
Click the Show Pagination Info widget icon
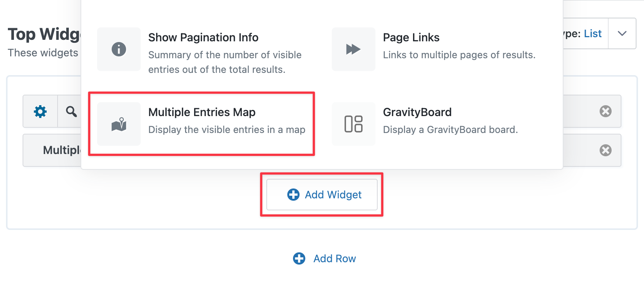tap(118, 49)
